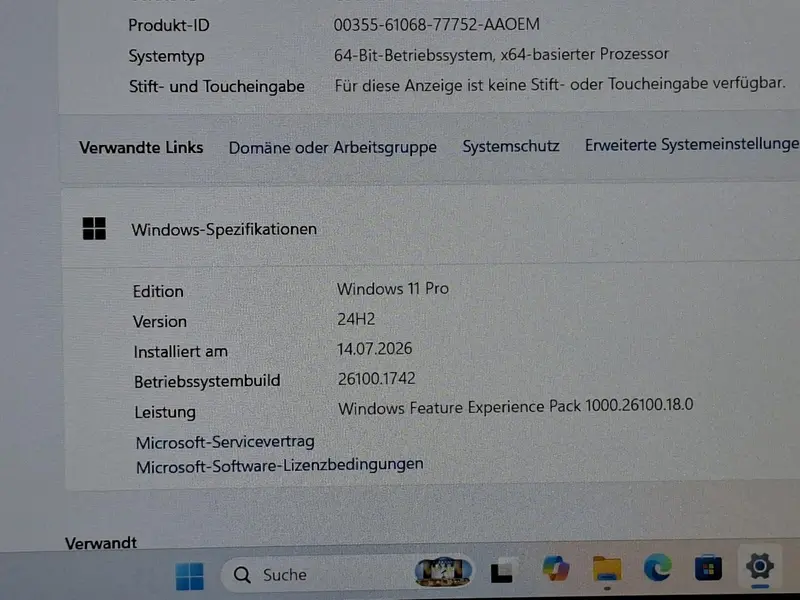
Task: Click the Windows logo beside Windows-Spezifikationen
Action: pyautogui.click(x=94, y=228)
